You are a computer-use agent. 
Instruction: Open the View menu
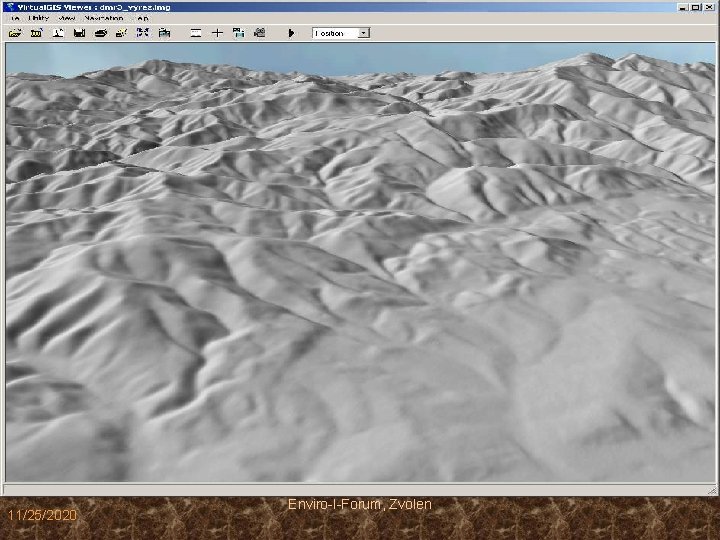coord(67,18)
